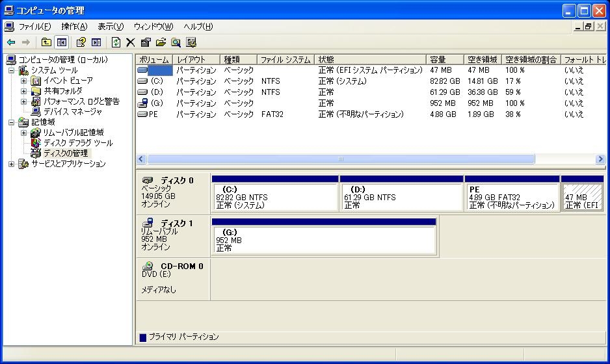Open the ウィンドウ(W) menu
Image resolution: width=610 pixels, height=364 pixels.
153,27
